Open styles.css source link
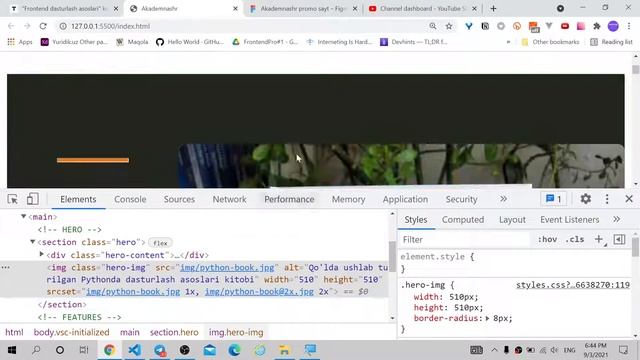Image resolution: width=640 pixels, height=360 pixels. [x=573, y=285]
